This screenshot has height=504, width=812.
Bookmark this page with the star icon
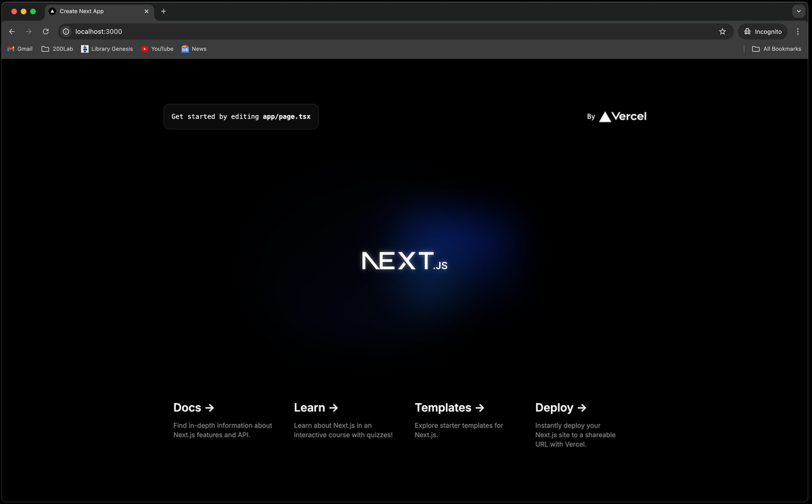[722, 31]
